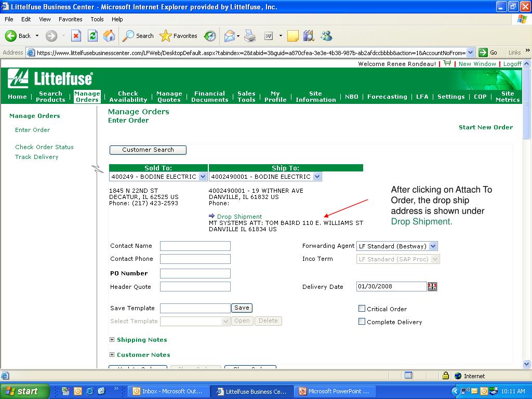Open the Inco Term dropdown
The image size is (532, 399).
coord(436,259)
